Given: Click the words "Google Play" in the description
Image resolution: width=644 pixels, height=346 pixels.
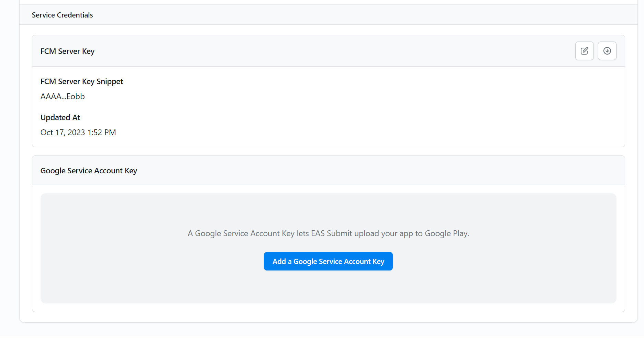Looking at the screenshot, I should 446,233.
